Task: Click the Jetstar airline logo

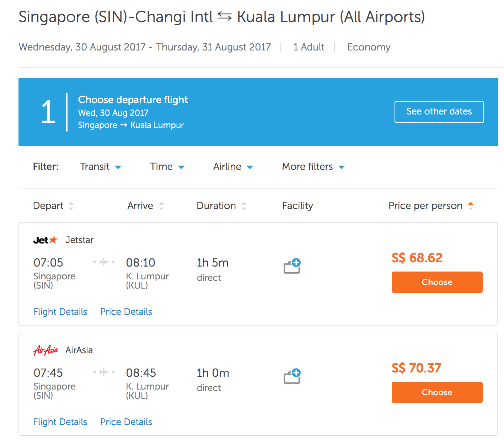Action: [x=45, y=240]
